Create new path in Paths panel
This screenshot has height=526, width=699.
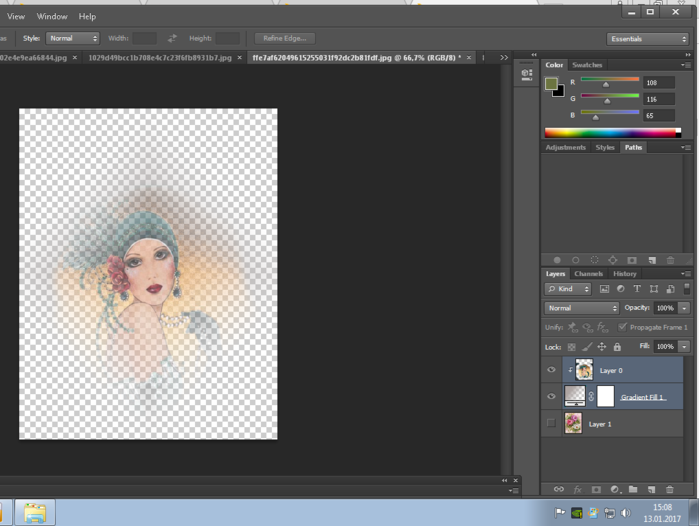(652, 260)
